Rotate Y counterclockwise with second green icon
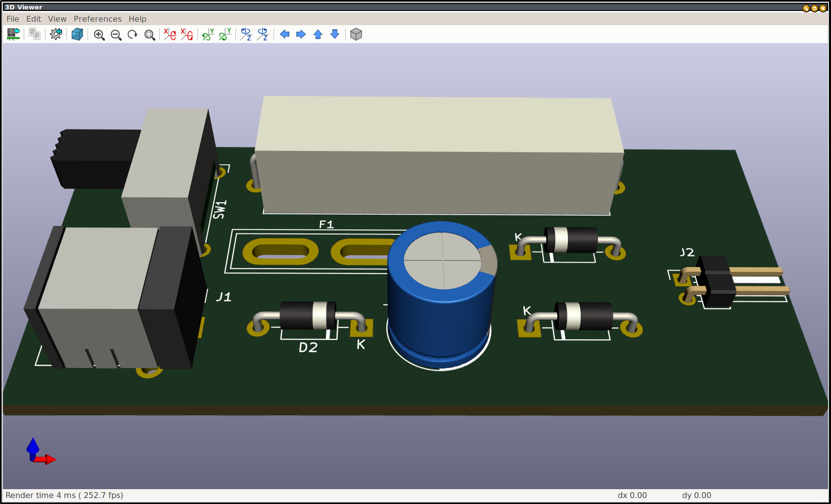The image size is (831, 504). point(225,34)
